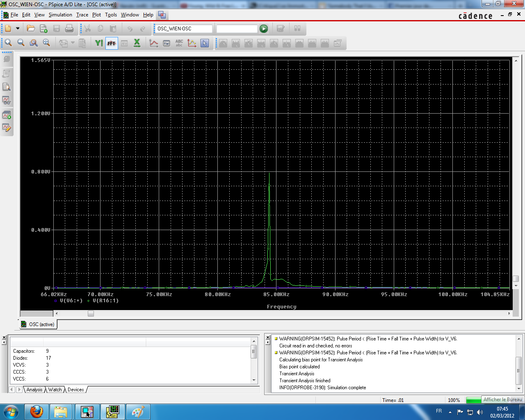Click the Evaluate Measurement f(x) icon

167,43
